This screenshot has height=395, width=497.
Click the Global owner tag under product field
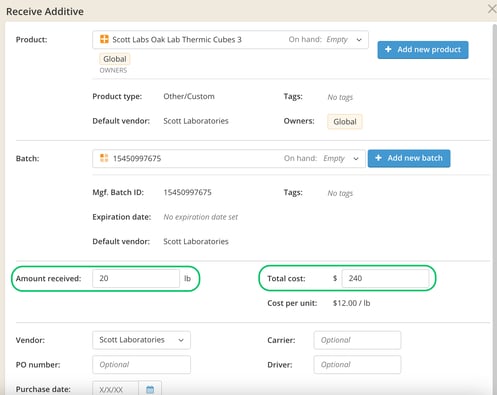pos(115,59)
